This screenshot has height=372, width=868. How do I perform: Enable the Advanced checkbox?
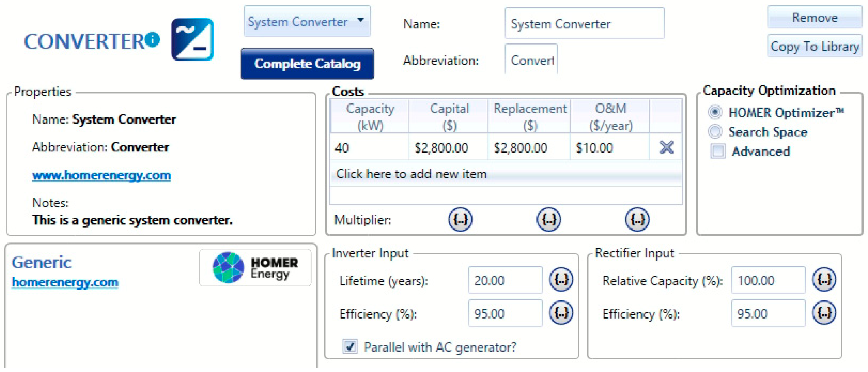718,151
